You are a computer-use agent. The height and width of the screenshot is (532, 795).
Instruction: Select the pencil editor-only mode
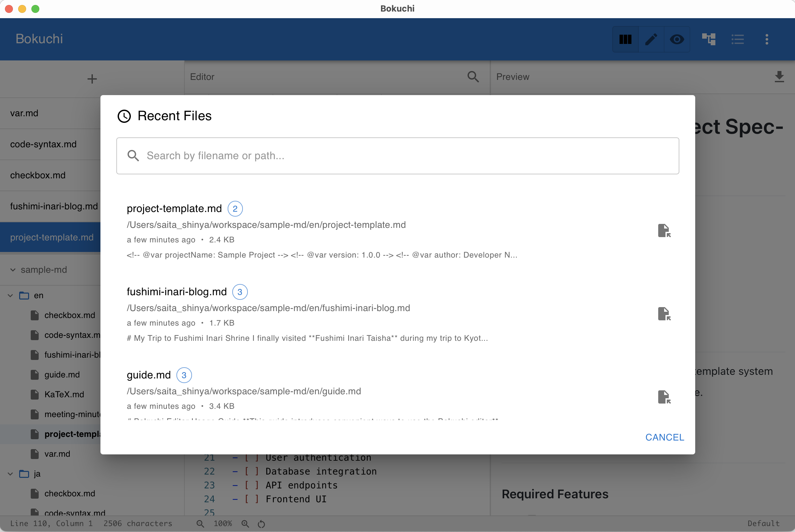pos(651,39)
